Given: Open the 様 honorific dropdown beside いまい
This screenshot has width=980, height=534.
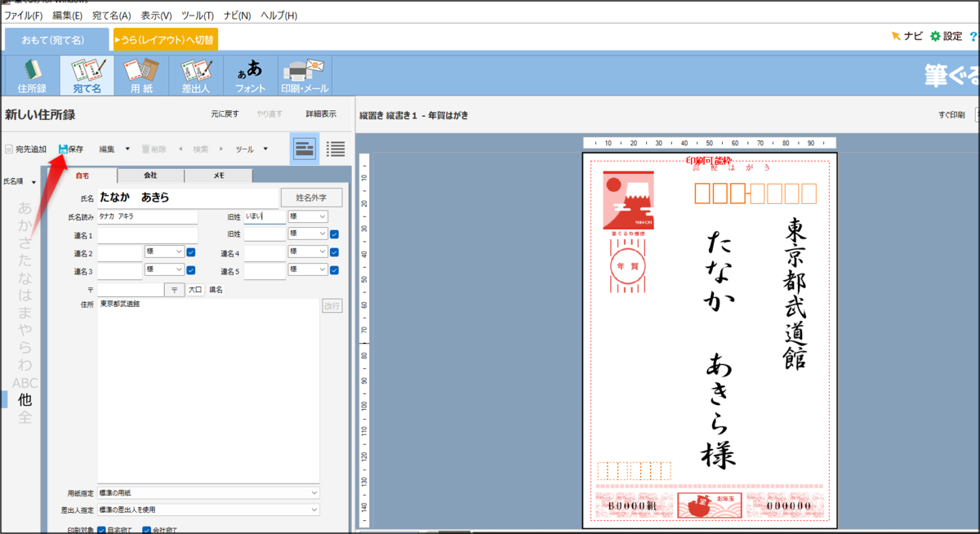Looking at the screenshot, I should 308,216.
